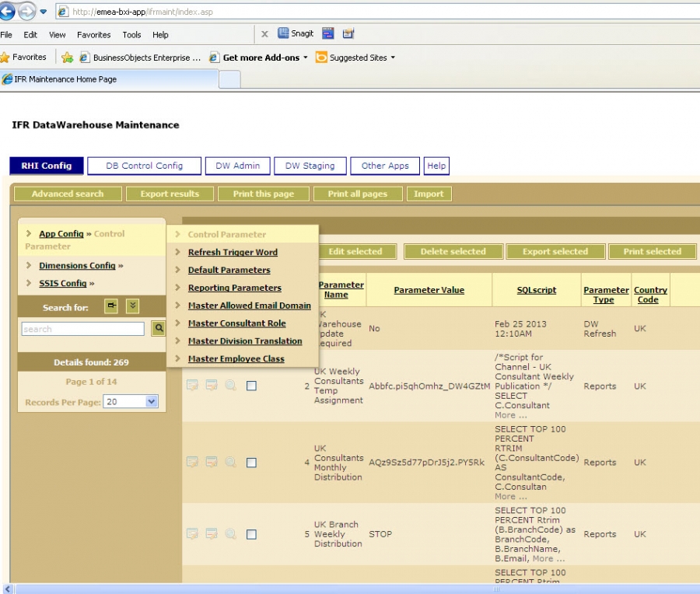Click the Print all pages button
Viewport: 700px width, 594px height.
click(358, 194)
